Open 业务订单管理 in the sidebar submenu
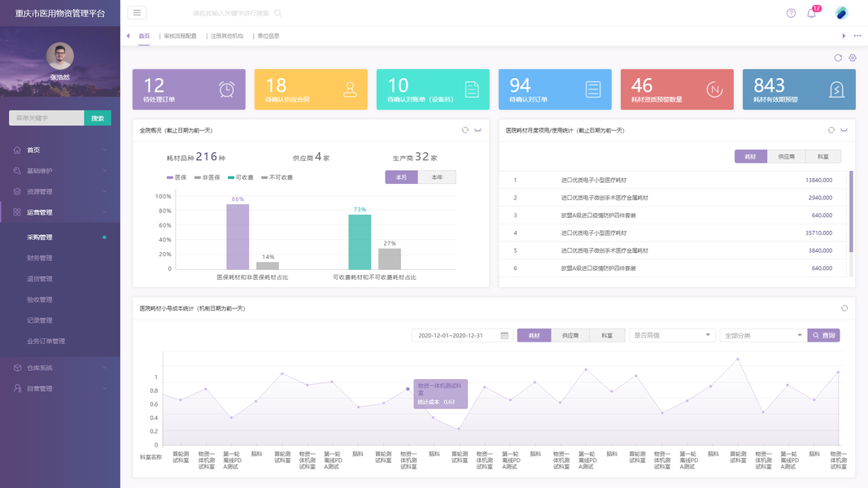The height and width of the screenshot is (488, 868). [46, 342]
